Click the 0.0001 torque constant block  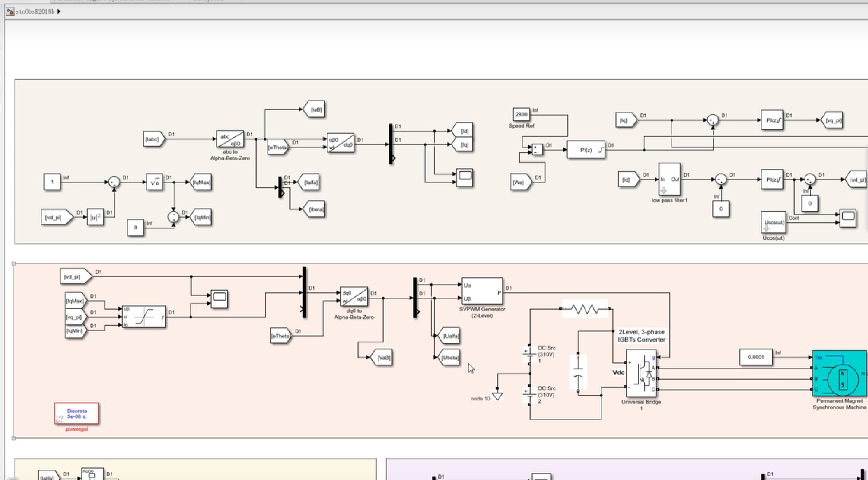point(755,357)
